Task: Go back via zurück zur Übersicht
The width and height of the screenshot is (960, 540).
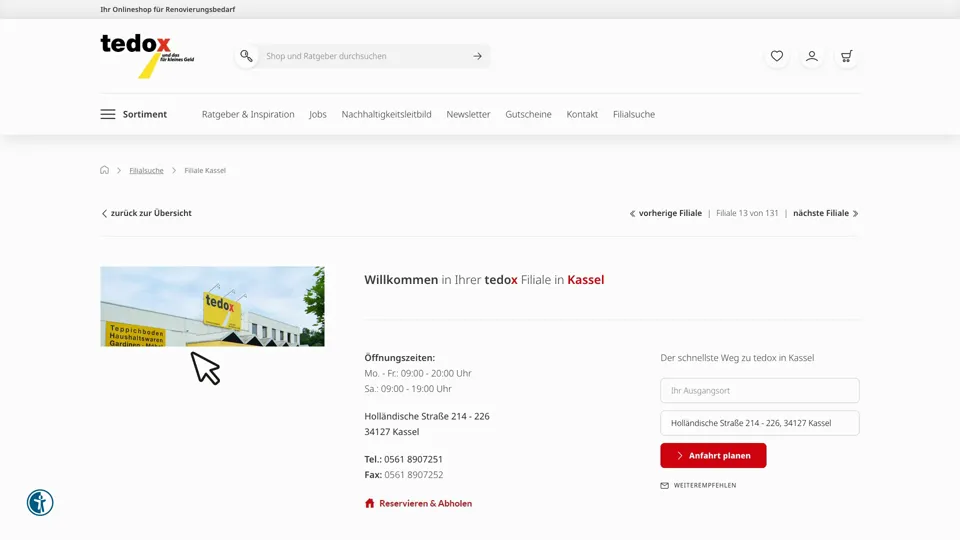Action: click(x=146, y=213)
